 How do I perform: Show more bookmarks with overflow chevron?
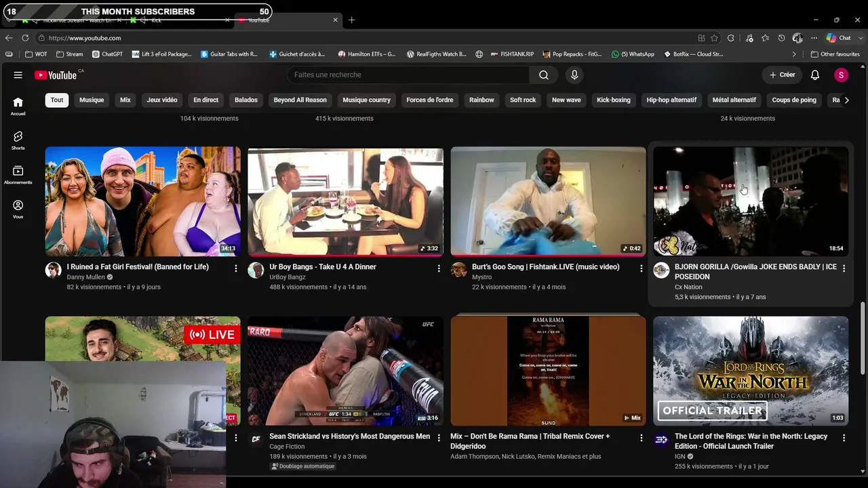click(x=794, y=54)
